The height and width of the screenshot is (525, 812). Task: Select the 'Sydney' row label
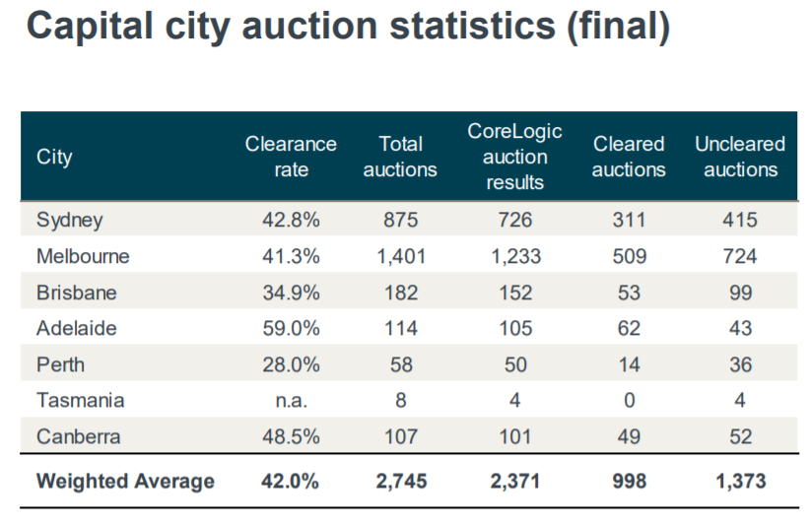point(69,220)
